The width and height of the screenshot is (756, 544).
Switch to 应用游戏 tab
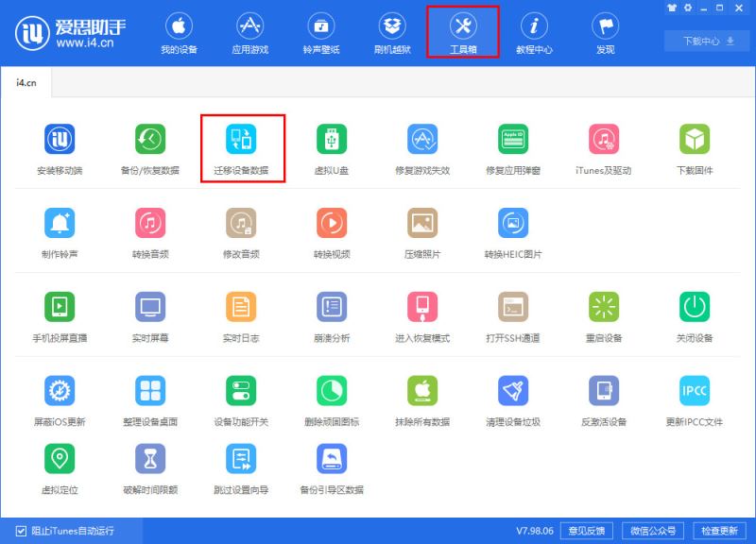(249, 33)
